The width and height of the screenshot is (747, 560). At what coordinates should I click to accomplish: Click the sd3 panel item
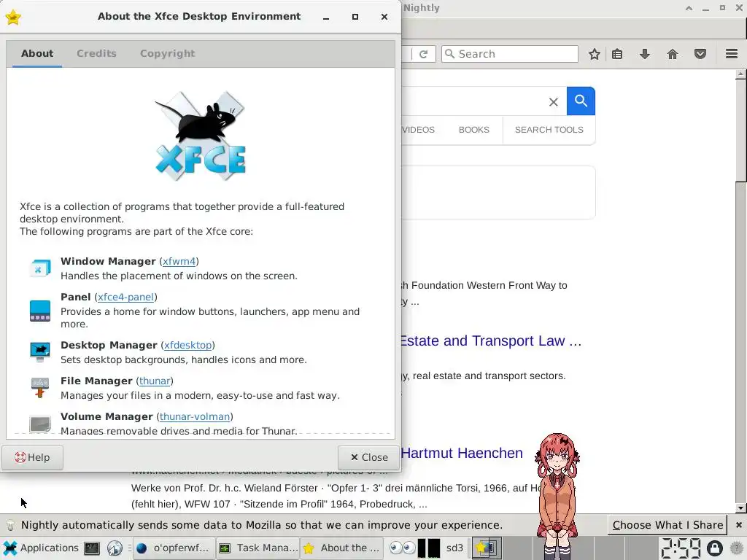coord(454,548)
